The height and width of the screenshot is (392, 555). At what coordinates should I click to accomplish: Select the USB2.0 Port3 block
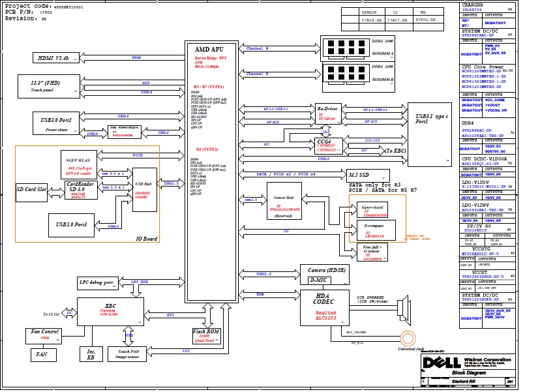tap(71, 225)
